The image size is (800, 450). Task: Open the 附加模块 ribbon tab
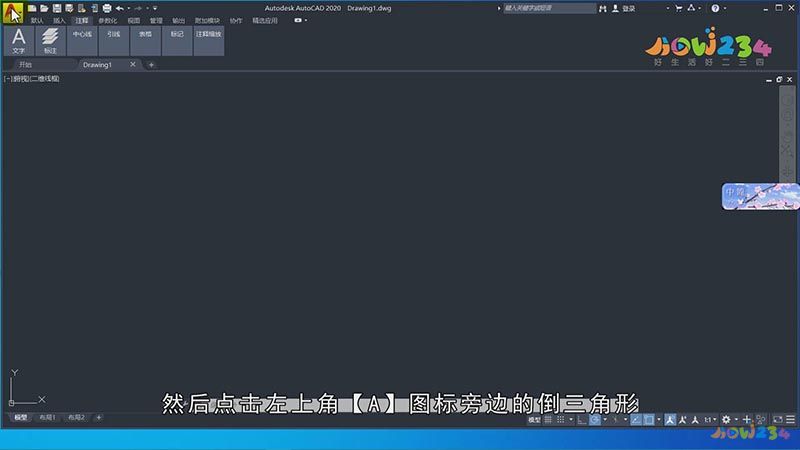pos(207,20)
